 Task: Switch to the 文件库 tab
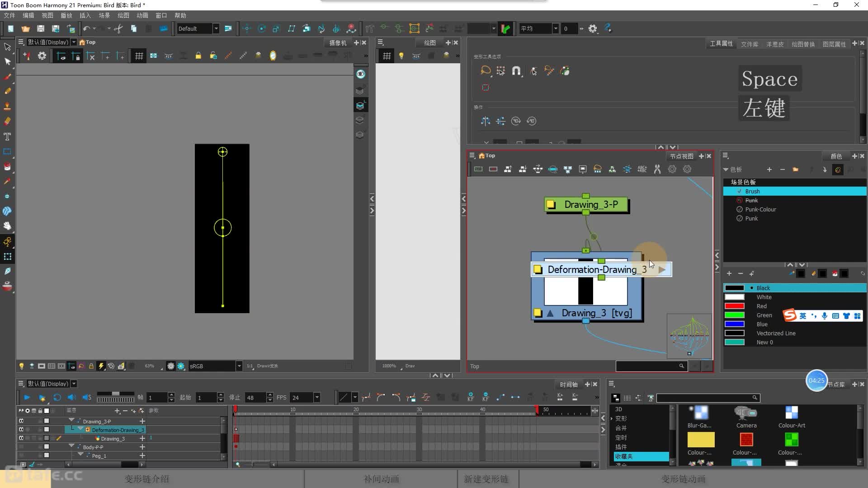point(749,44)
